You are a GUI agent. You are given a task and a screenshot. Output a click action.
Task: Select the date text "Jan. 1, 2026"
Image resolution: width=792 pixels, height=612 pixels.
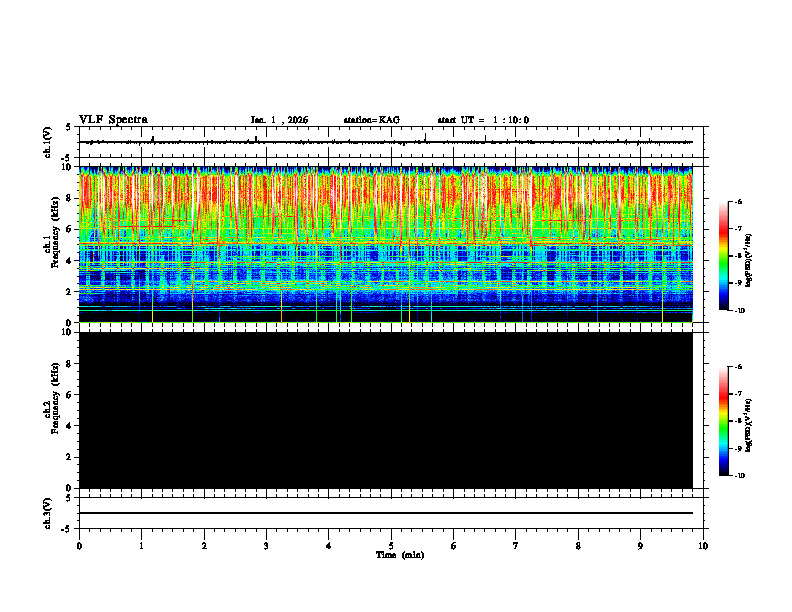(x=279, y=120)
